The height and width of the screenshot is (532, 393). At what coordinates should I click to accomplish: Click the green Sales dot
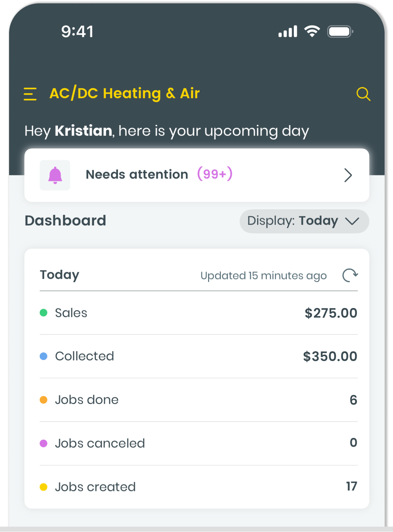pyautogui.click(x=43, y=313)
